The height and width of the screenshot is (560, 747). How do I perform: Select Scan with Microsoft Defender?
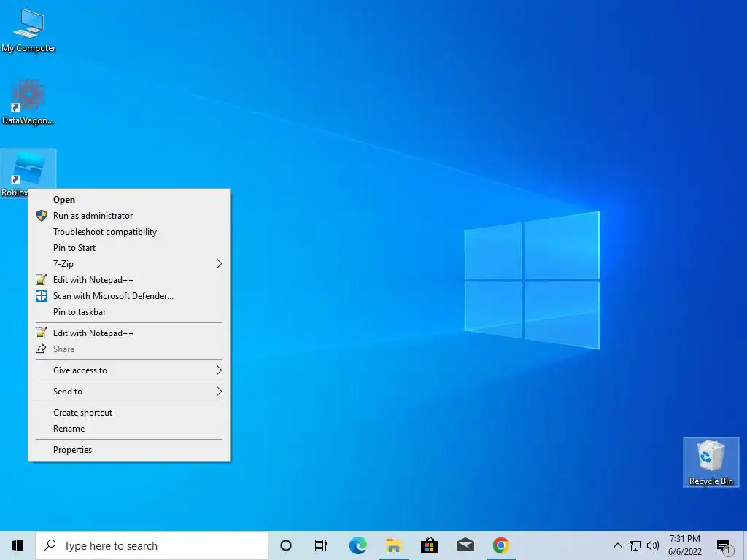point(129,296)
